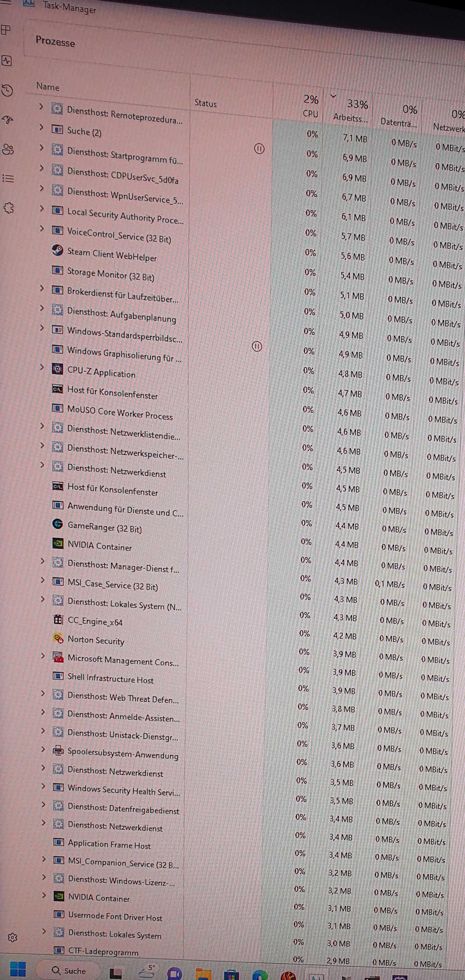Click suspended icon on Windows-Standardsperrbildsc row

257,346
